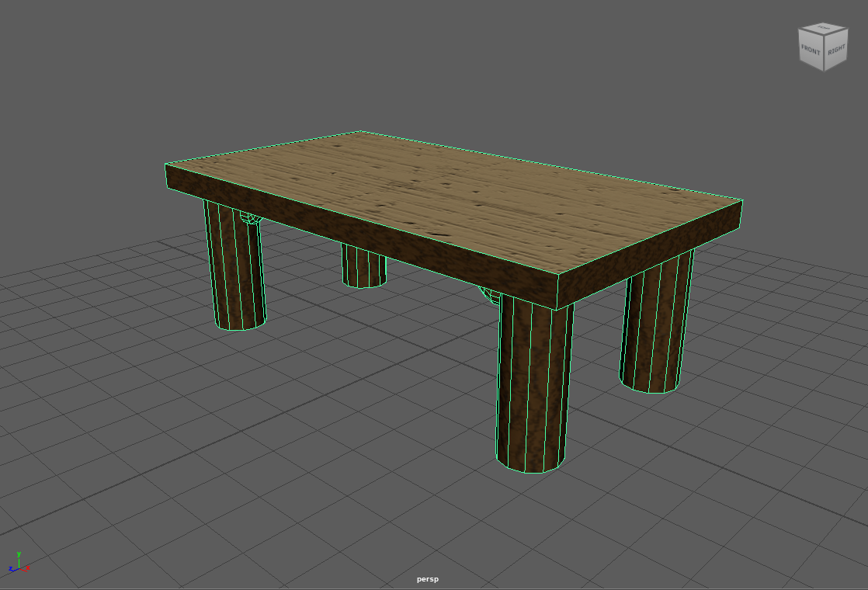The width and height of the screenshot is (868, 590).
Task: Click the RIGHT face of the view cube
Action: point(836,50)
